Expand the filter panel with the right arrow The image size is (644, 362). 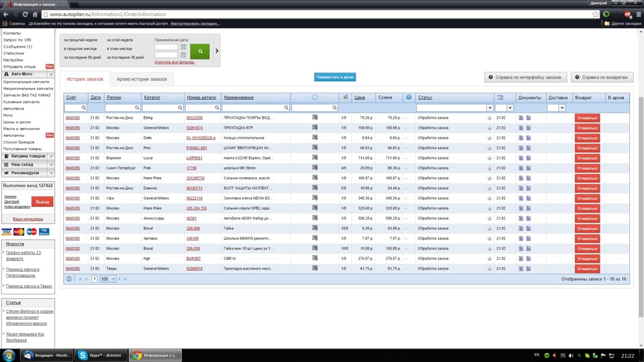tap(217, 51)
